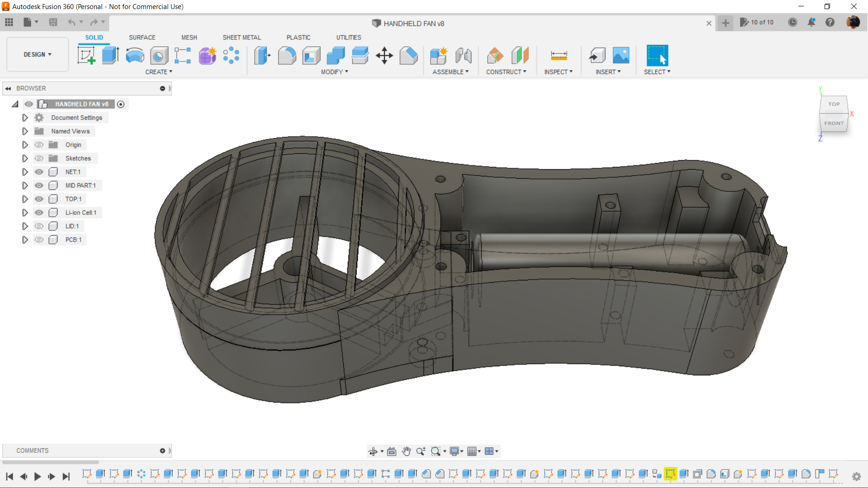This screenshot has height=488, width=868.
Task: Select the Move/Copy tool icon
Action: (x=384, y=56)
